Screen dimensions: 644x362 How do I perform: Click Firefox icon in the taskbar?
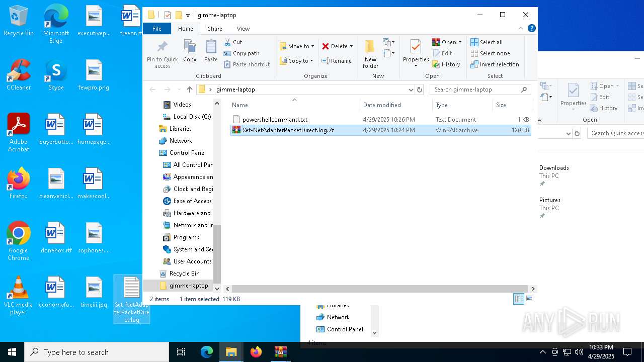coord(256,352)
